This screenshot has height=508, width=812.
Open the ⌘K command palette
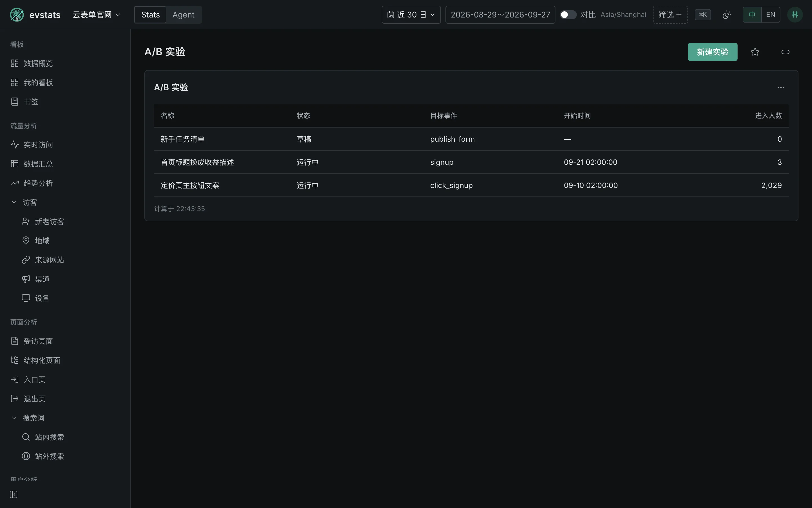703,15
